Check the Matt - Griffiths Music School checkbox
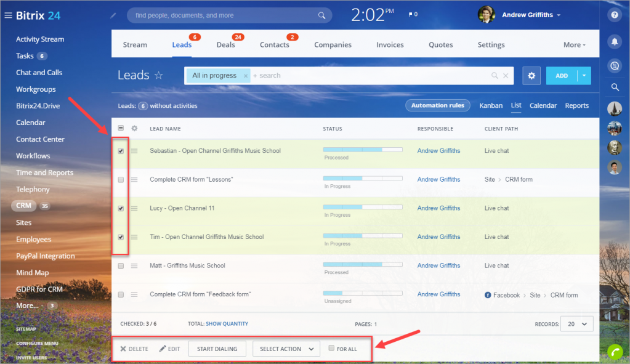Viewport: 630px width, 364px height. click(121, 266)
